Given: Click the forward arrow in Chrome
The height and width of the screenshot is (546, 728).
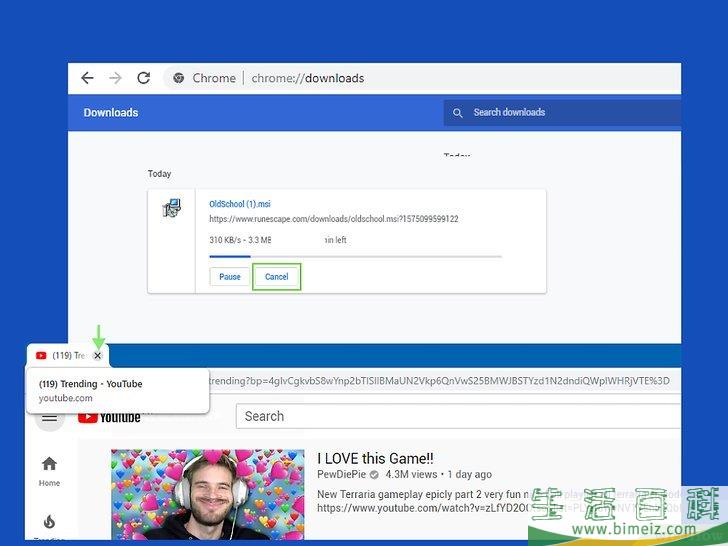Looking at the screenshot, I should (115, 78).
